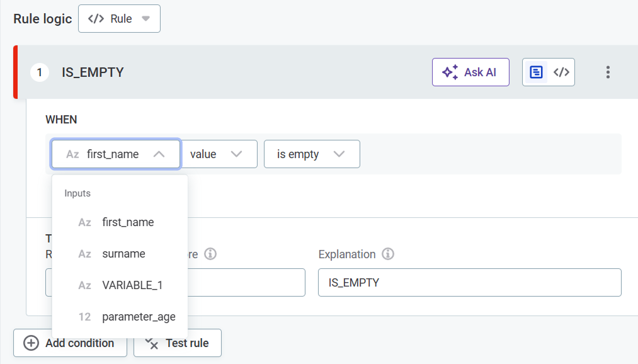Open the value dropdown
The image size is (638, 364).
pyautogui.click(x=219, y=154)
